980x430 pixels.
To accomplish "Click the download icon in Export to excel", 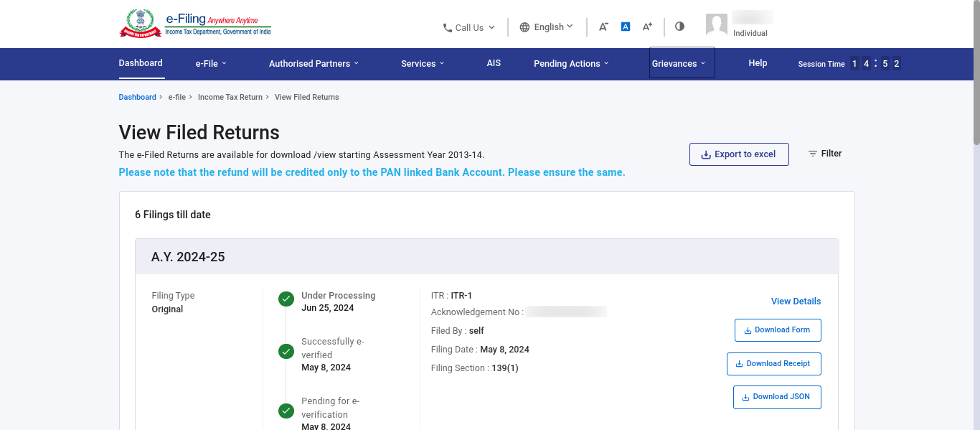I will click(706, 154).
